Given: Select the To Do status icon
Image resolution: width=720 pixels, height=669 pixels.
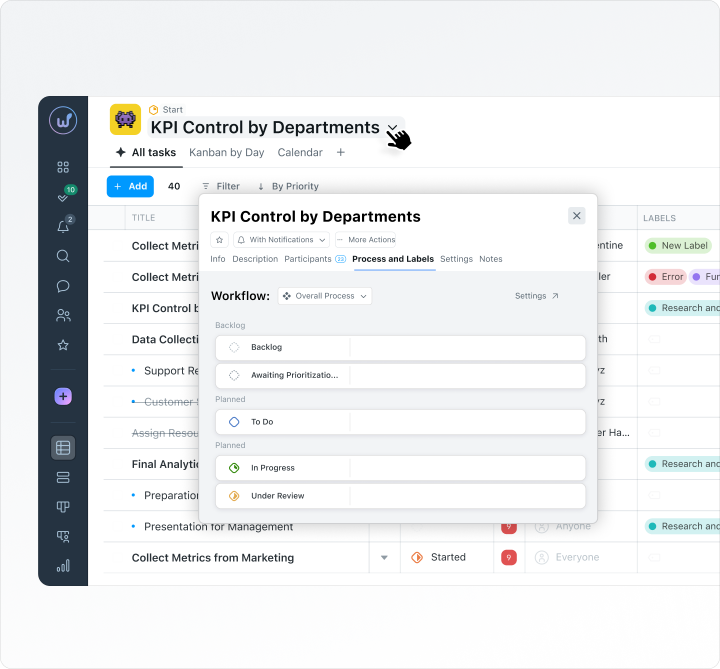Looking at the screenshot, I should (234, 422).
